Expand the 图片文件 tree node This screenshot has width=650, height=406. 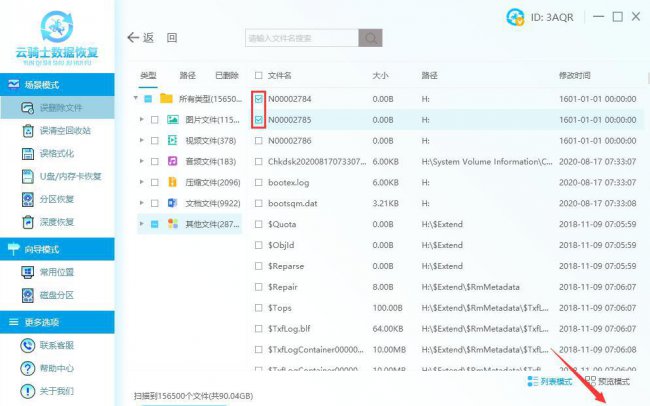coord(141,119)
